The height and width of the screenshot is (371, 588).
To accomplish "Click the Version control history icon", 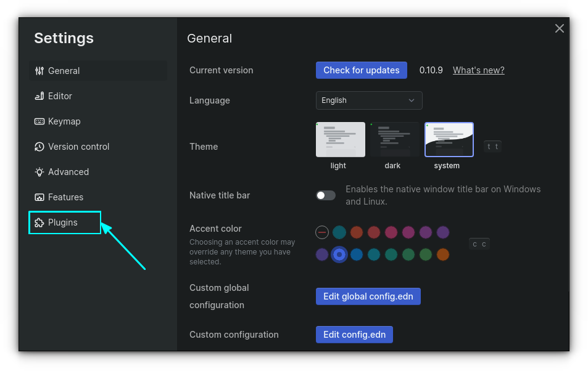I will [39, 147].
